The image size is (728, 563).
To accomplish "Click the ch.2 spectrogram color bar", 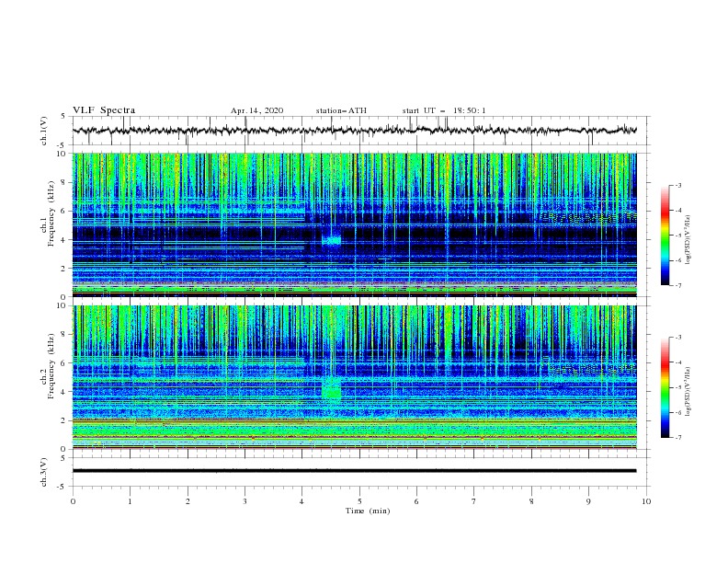I will (665, 387).
